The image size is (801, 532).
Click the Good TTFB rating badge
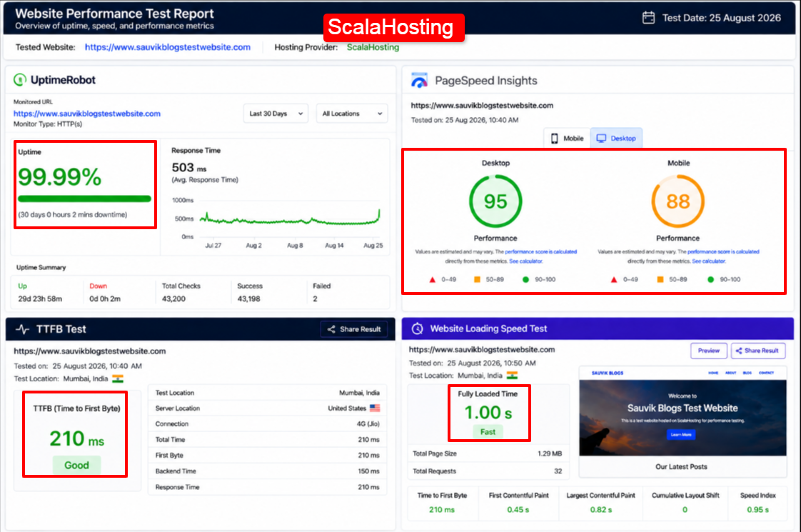pos(76,465)
